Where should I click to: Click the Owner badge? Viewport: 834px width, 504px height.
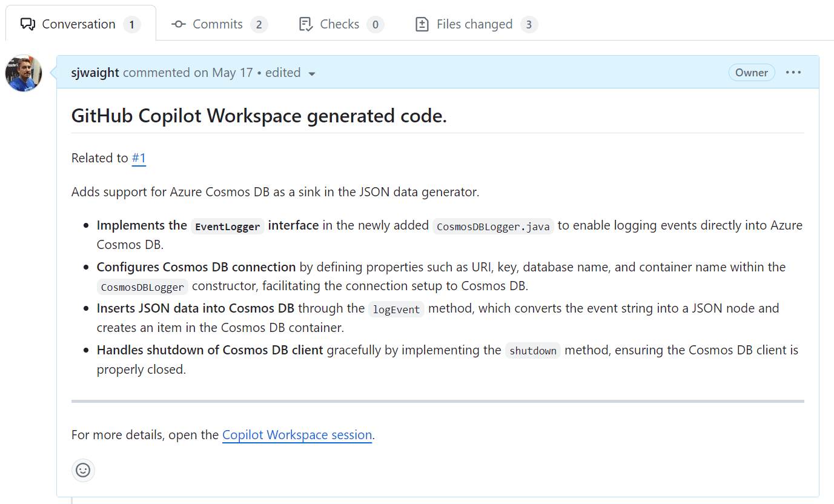click(752, 73)
